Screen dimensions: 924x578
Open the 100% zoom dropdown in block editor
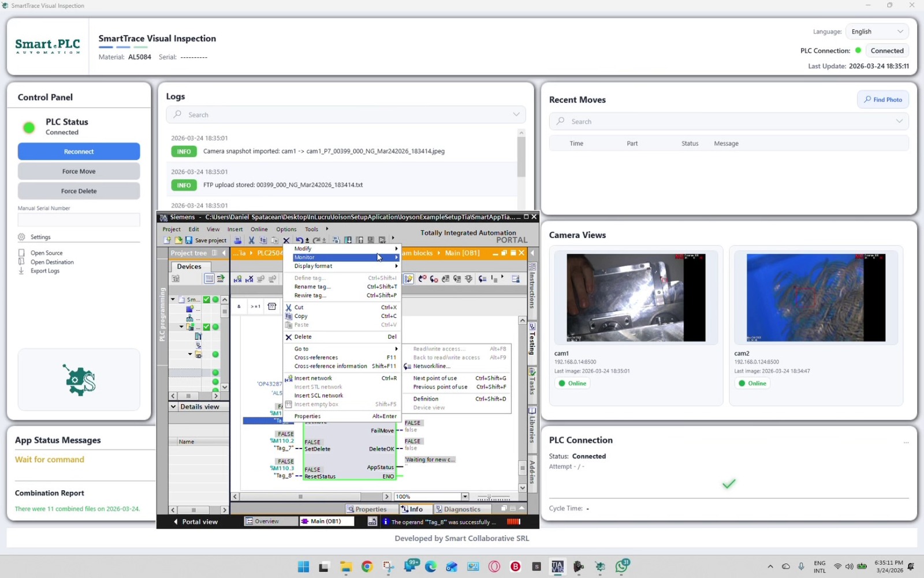click(x=465, y=497)
